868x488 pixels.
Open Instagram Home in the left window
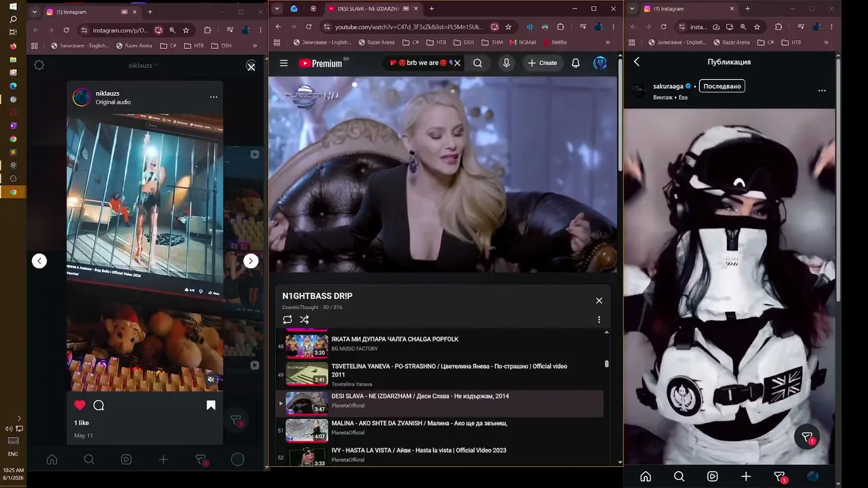[x=52, y=460]
